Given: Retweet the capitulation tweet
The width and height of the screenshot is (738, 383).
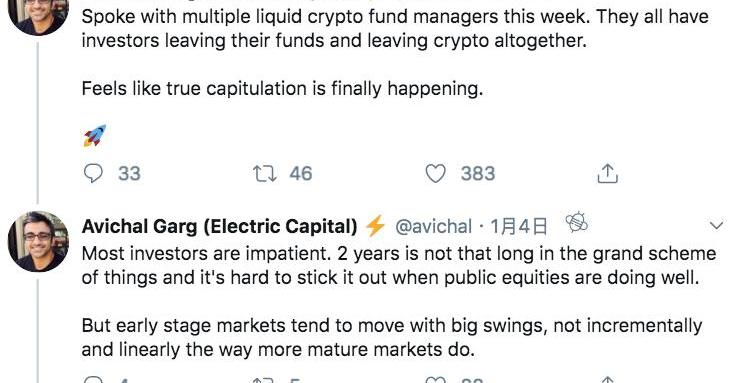Looking at the screenshot, I should tap(265, 173).
